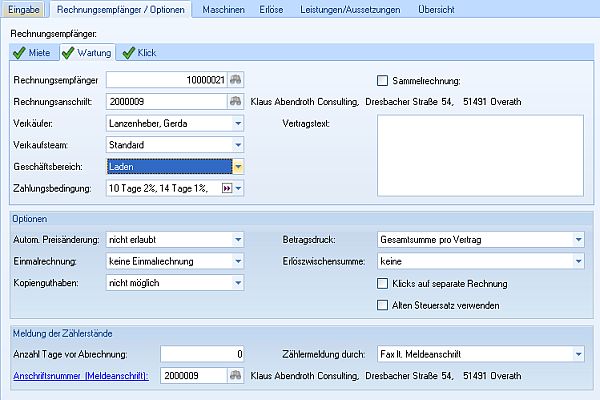Expand the Zählermeldung durch dropdown
This screenshot has width=600, height=400.
(x=578, y=354)
